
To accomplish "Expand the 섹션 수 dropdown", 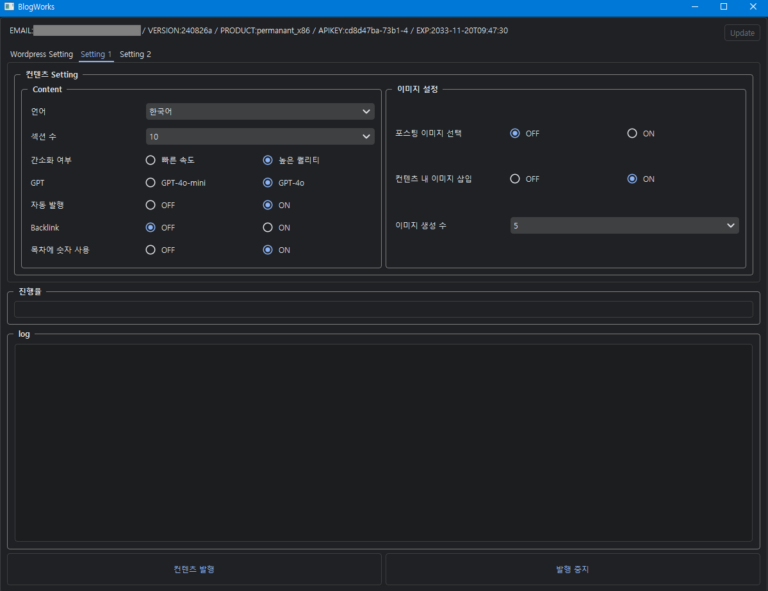I will click(x=260, y=136).
